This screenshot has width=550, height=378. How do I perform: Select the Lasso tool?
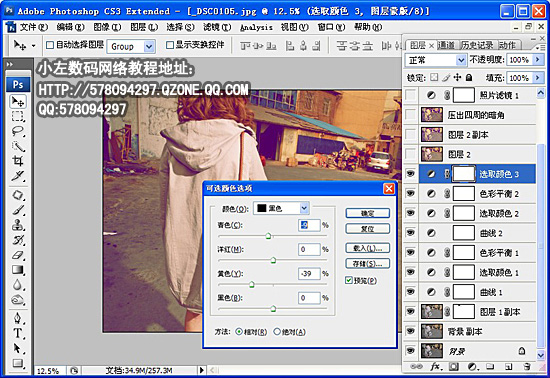pyautogui.click(x=18, y=131)
